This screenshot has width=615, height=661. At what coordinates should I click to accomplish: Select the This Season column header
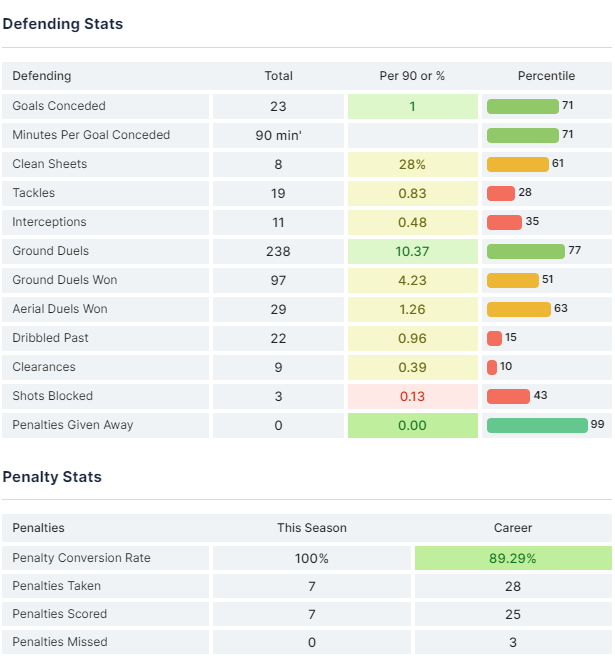pos(312,528)
